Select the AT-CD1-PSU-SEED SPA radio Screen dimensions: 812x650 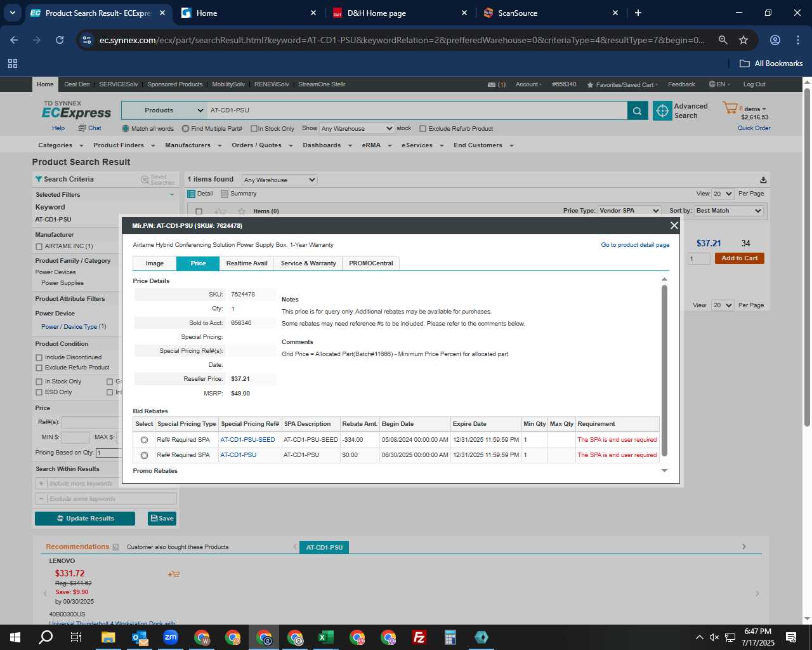[x=144, y=440]
